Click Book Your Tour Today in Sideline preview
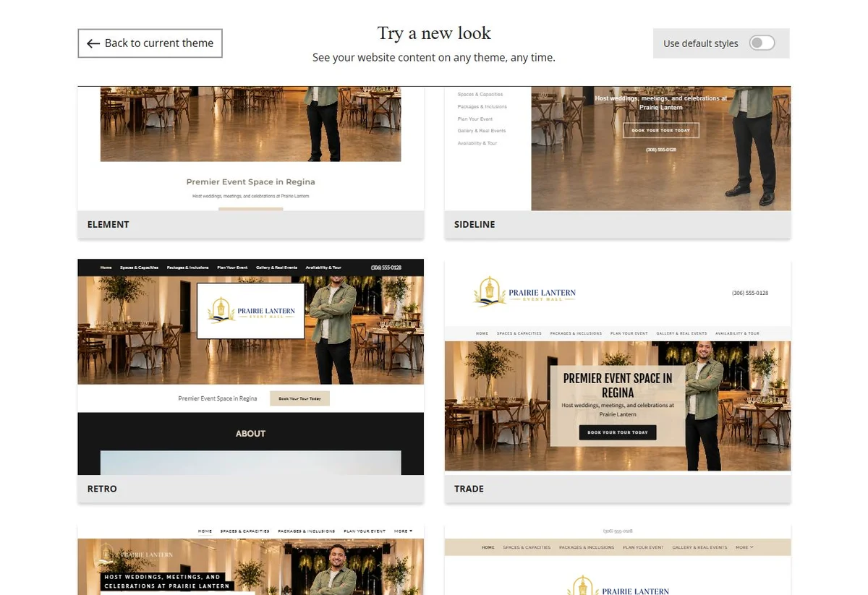This screenshot has height=595, width=868. (660, 130)
